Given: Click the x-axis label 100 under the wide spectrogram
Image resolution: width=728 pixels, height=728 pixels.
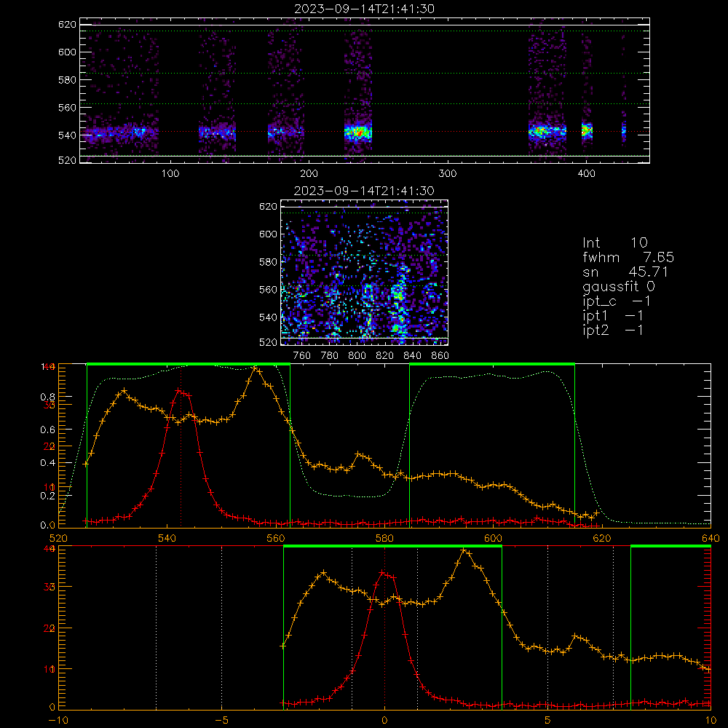Looking at the screenshot, I should tap(170, 173).
